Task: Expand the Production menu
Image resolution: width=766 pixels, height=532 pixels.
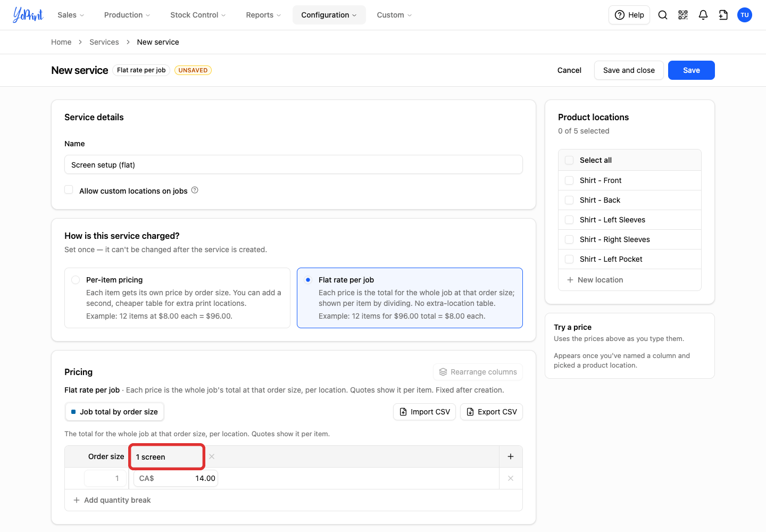Action: click(x=127, y=15)
